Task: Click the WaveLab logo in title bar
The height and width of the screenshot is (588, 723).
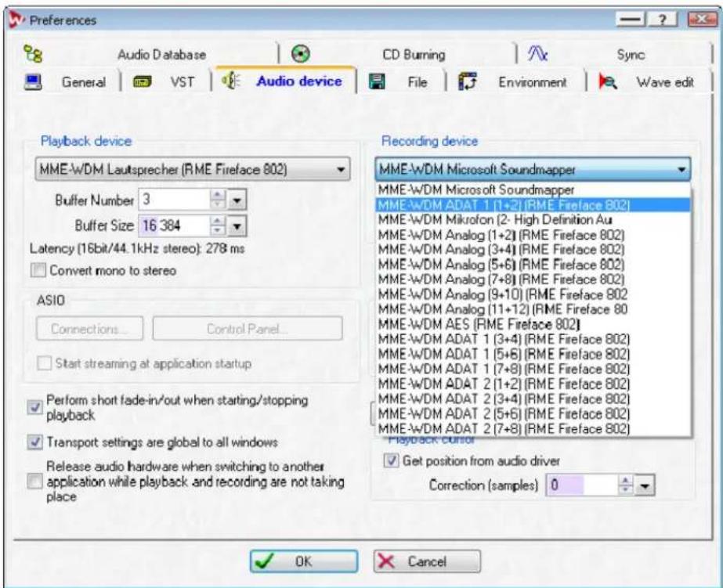Action: [16, 20]
